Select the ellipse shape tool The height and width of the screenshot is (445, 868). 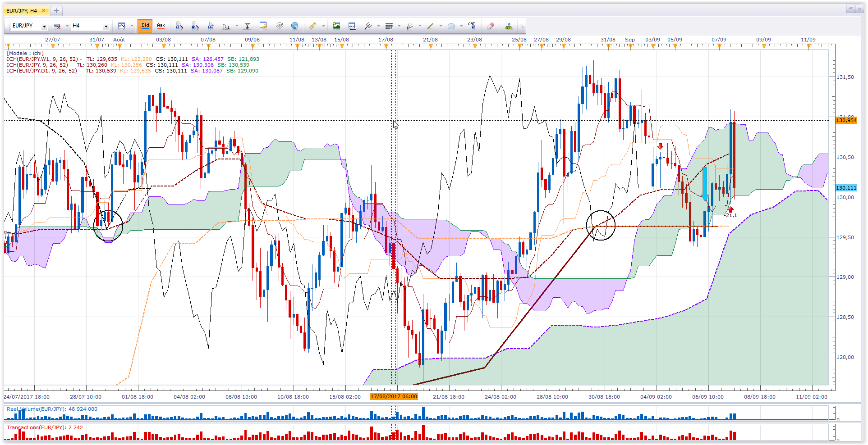pyautogui.click(x=451, y=26)
